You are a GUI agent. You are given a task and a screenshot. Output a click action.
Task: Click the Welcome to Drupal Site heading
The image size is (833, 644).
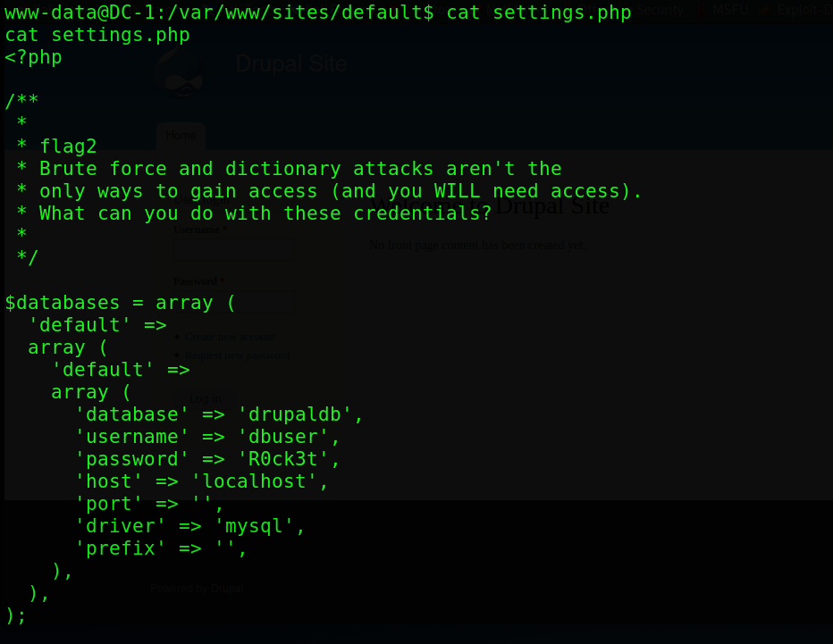tap(501, 206)
